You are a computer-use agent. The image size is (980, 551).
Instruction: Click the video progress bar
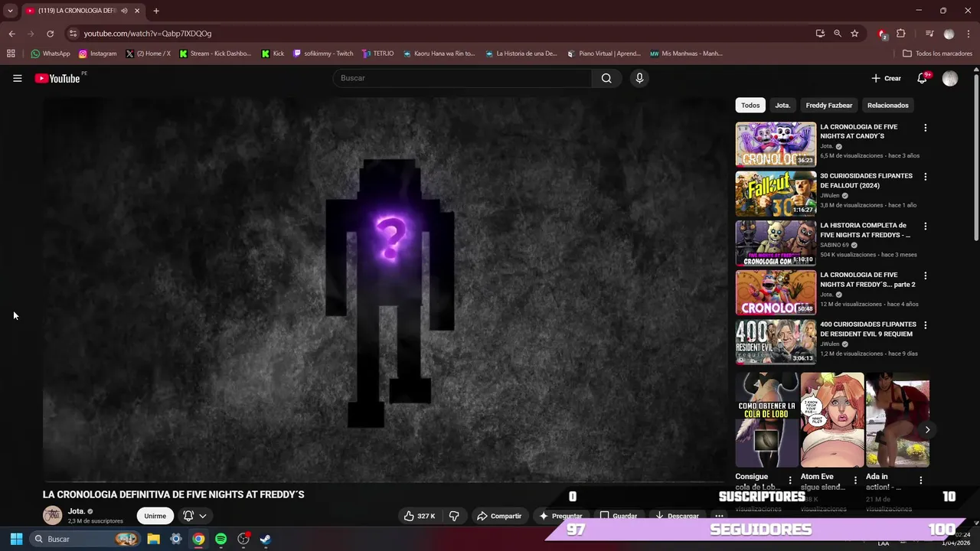point(383,481)
